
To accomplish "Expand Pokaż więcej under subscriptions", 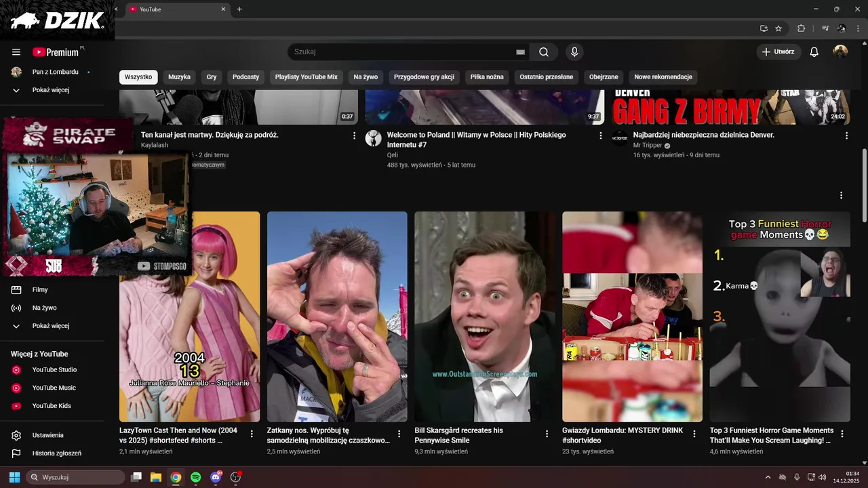I will click(x=53, y=90).
